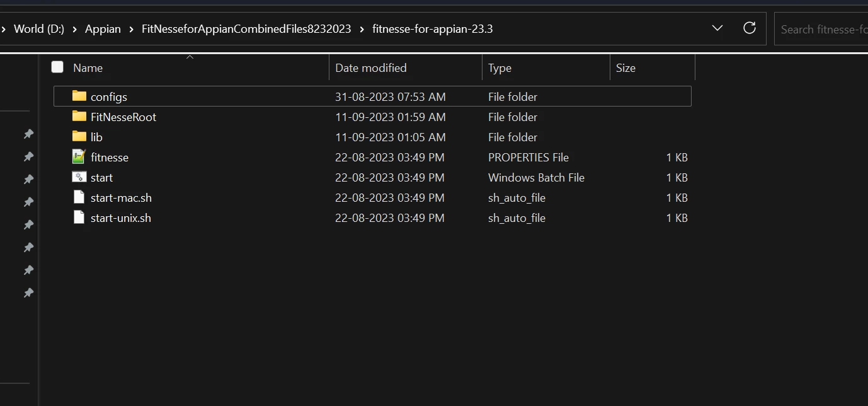Click the FitNesseRoot folder icon
This screenshot has width=868, height=406.
click(79, 117)
